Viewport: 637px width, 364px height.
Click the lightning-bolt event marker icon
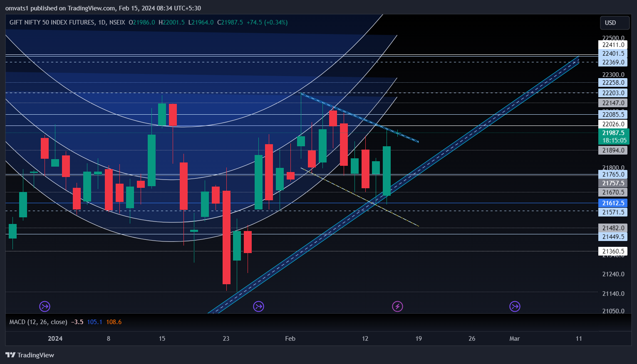coord(397,307)
